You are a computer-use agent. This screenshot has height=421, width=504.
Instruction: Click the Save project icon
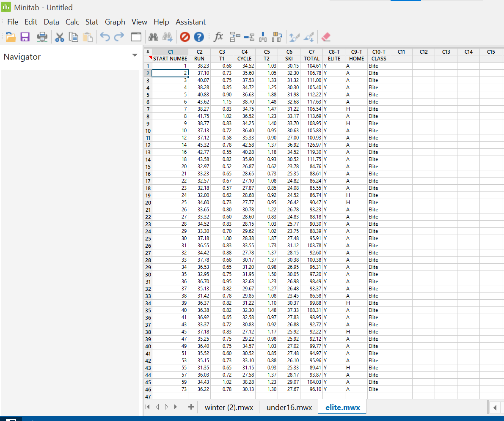pos(25,37)
